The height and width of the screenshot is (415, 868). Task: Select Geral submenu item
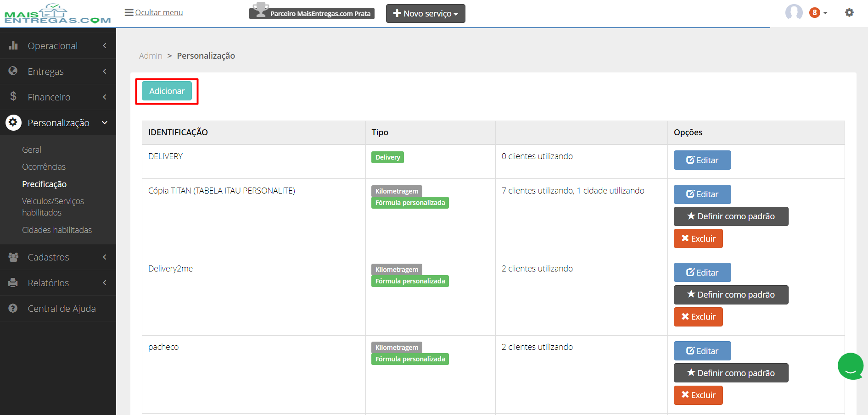[32, 149]
